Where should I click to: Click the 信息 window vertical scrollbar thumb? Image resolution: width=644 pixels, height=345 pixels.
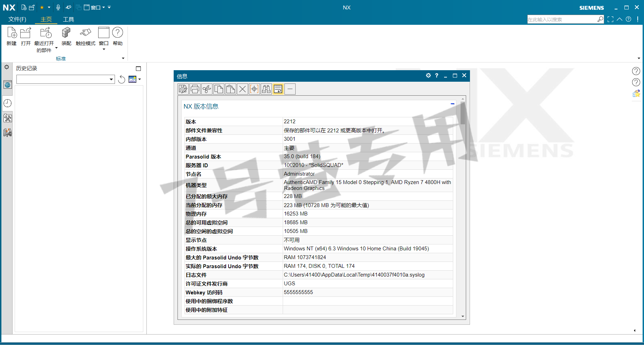[x=463, y=113]
